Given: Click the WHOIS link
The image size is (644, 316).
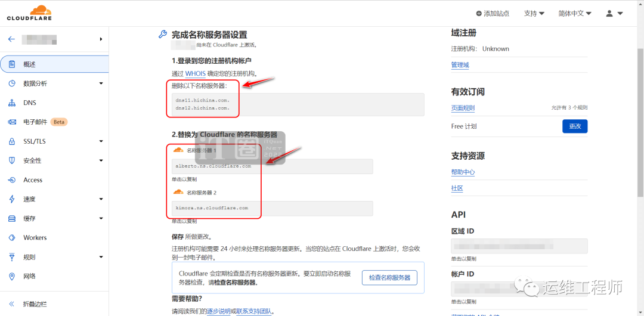Looking at the screenshot, I should (x=195, y=73).
